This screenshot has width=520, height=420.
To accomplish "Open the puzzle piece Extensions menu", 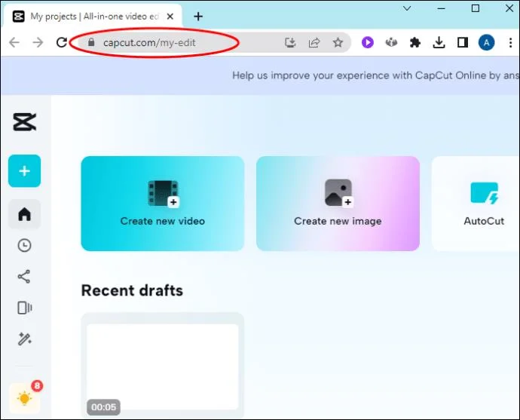I will 415,42.
